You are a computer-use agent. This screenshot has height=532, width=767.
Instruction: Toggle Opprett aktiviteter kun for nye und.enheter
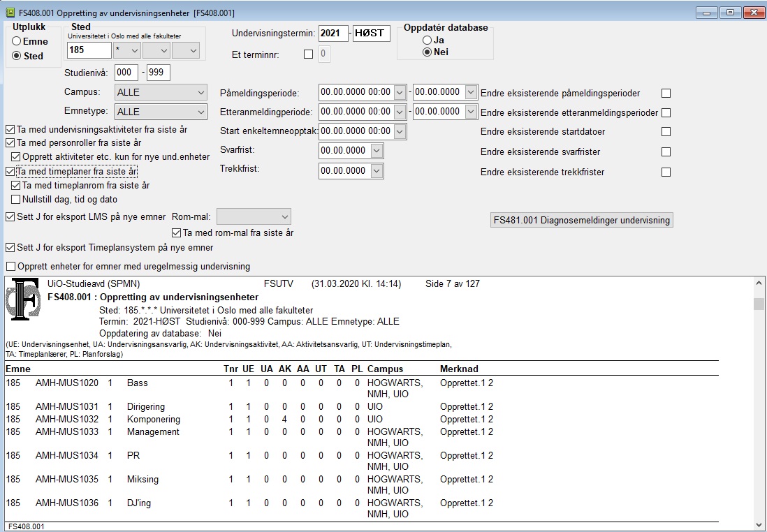click(x=15, y=157)
